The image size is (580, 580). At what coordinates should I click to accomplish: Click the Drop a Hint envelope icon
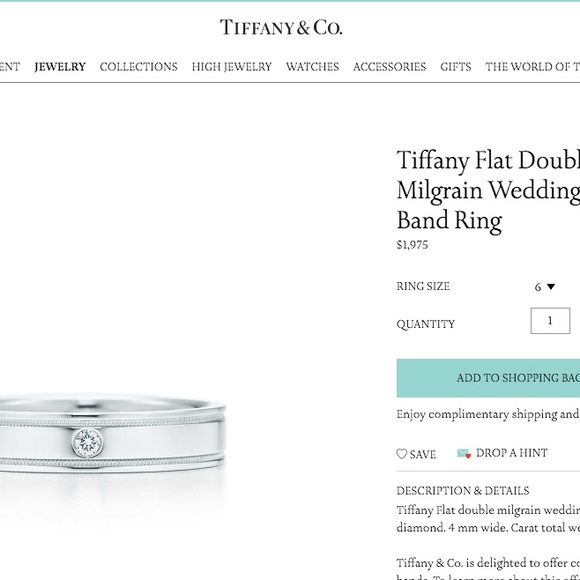pyautogui.click(x=464, y=453)
